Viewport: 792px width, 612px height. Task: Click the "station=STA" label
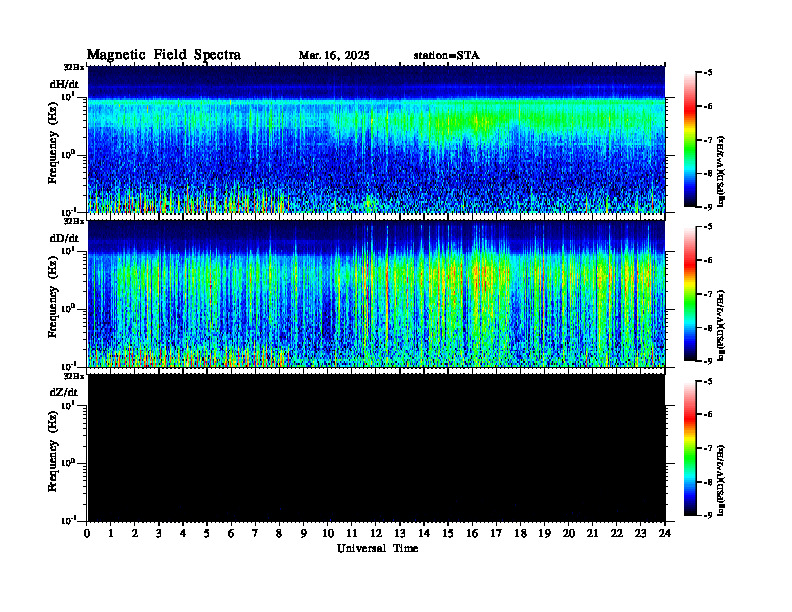click(447, 56)
